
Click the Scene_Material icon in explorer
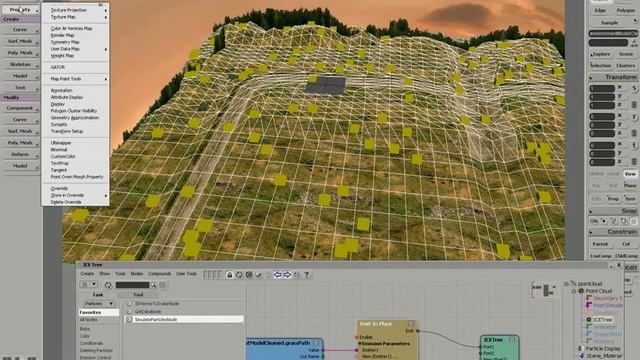(x=582, y=356)
